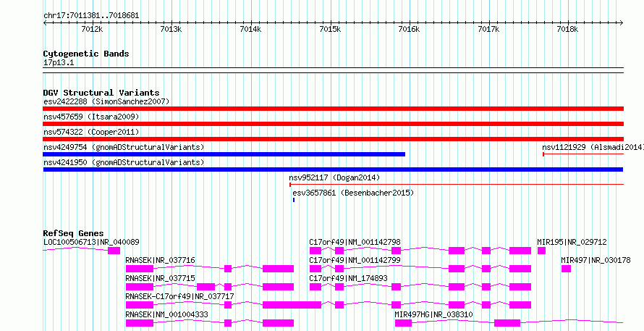Open transcript label C17orf49|NM_174893
The image size is (644, 331).
(348, 278)
